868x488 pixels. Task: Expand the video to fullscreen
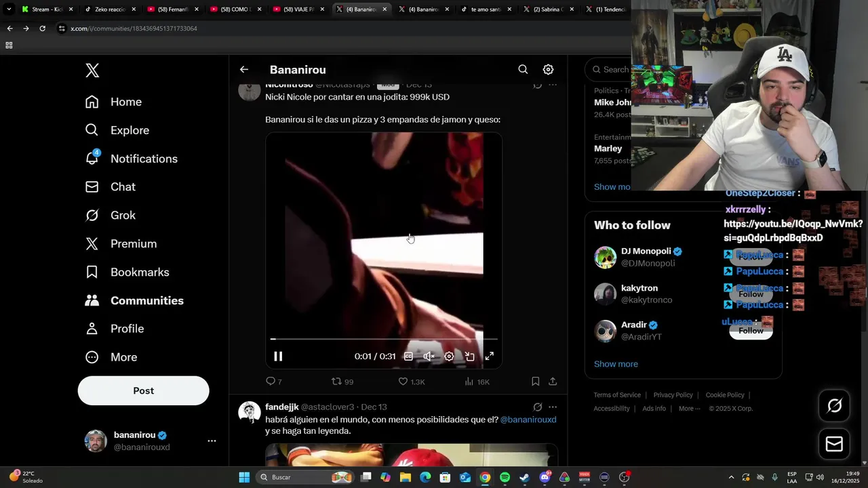click(490, 357)
